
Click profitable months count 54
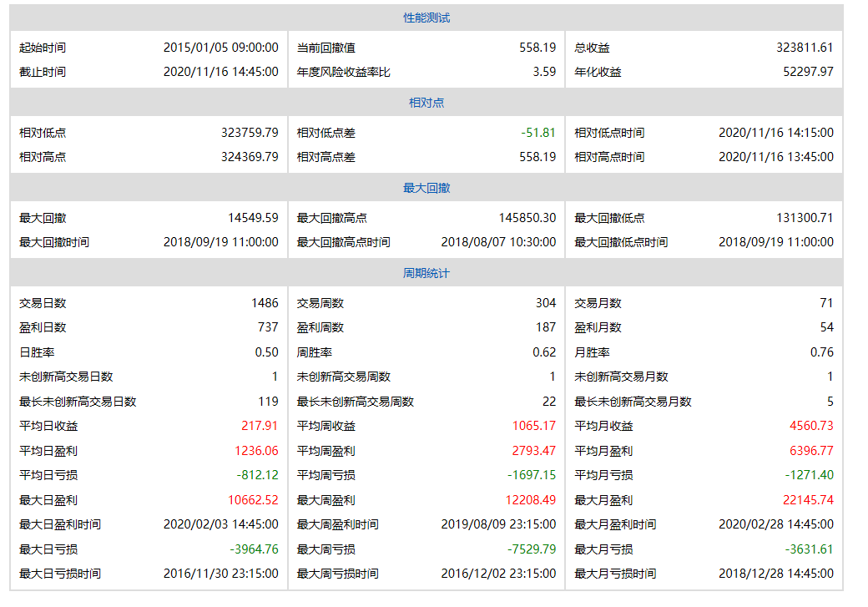(x=826, y=328)
